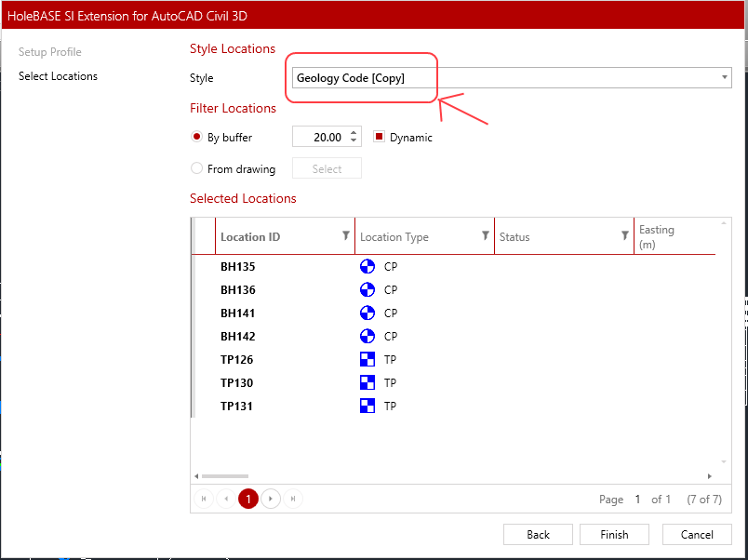Click the CP icon on the BH141 row
The width and height of the screenshot is (748, 560).
367,313
